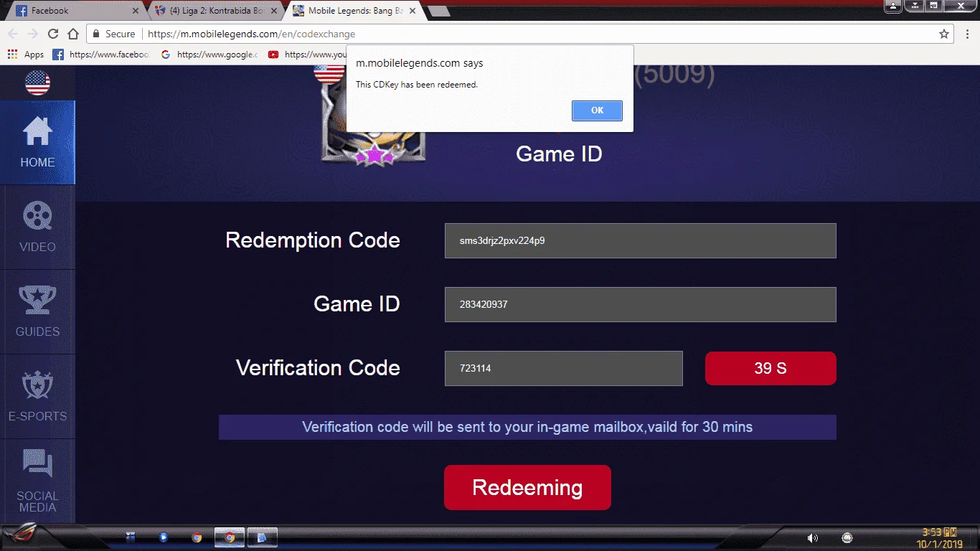Viewport: 980px width, 551px height.
Task: Navigate back in browser
Action: pyautogui.click(x=13, y=34)
